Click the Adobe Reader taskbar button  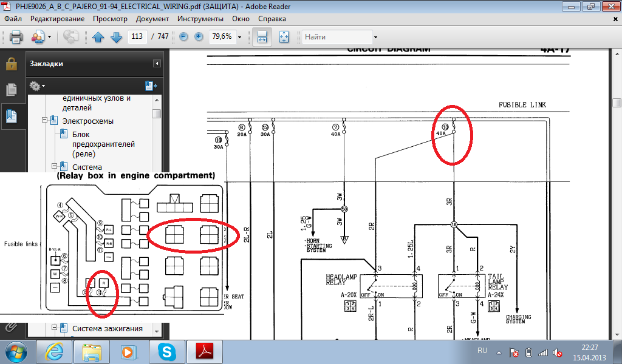(x=204, y=352)
